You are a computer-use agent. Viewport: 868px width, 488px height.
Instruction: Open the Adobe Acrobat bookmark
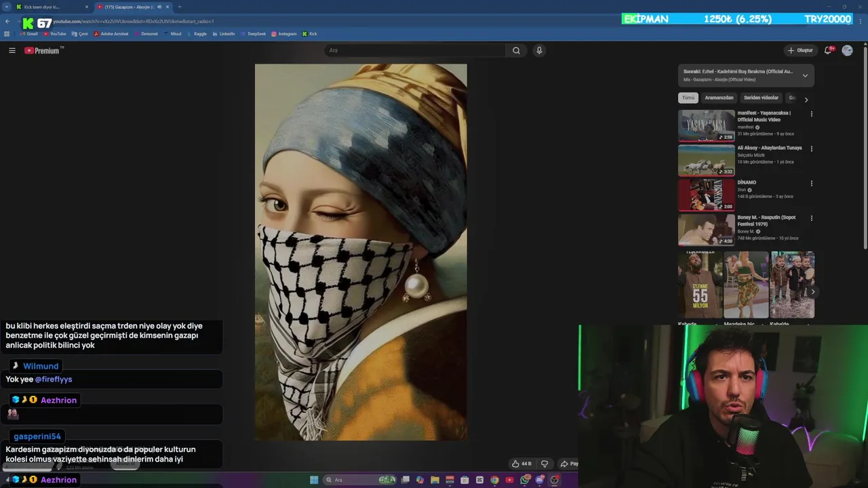(111, 33)
